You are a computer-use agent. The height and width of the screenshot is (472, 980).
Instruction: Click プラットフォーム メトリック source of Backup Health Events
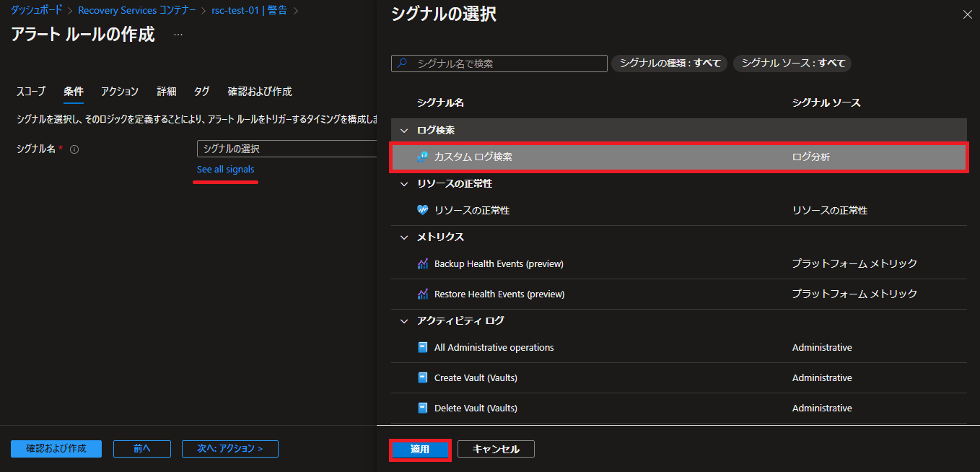(x=854, y=263)
